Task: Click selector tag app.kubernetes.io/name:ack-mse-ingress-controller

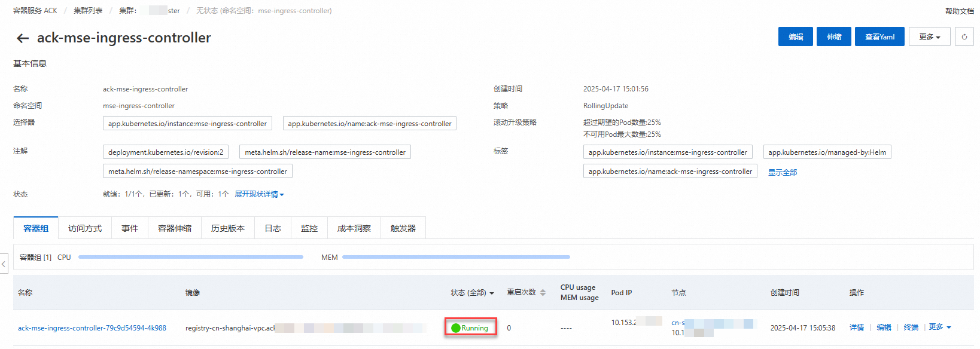Action: coord(370,124)
